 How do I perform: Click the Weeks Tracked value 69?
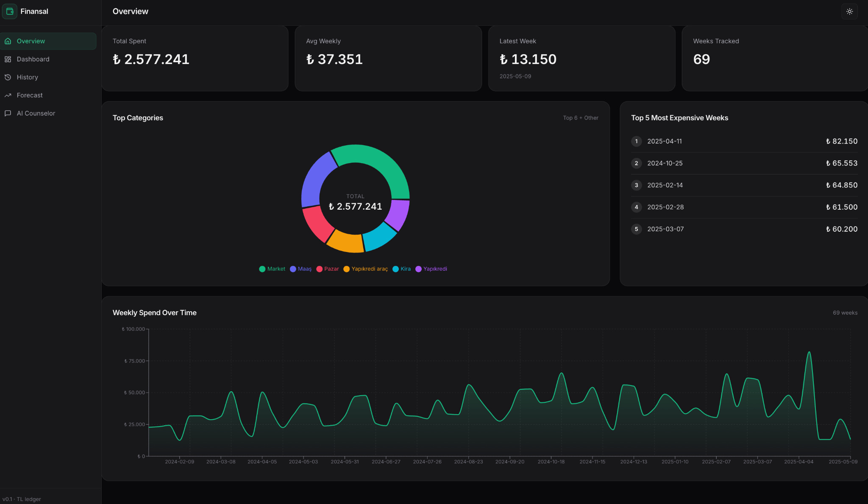[701, 59]
